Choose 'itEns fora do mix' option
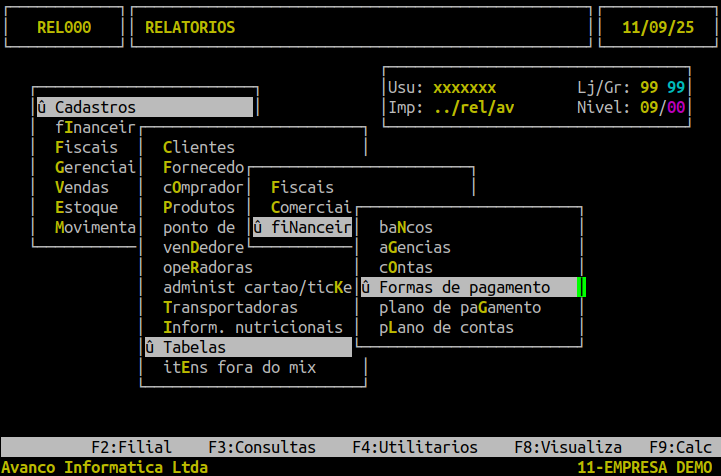Screen dimensions: 721x476 [239, 368]
